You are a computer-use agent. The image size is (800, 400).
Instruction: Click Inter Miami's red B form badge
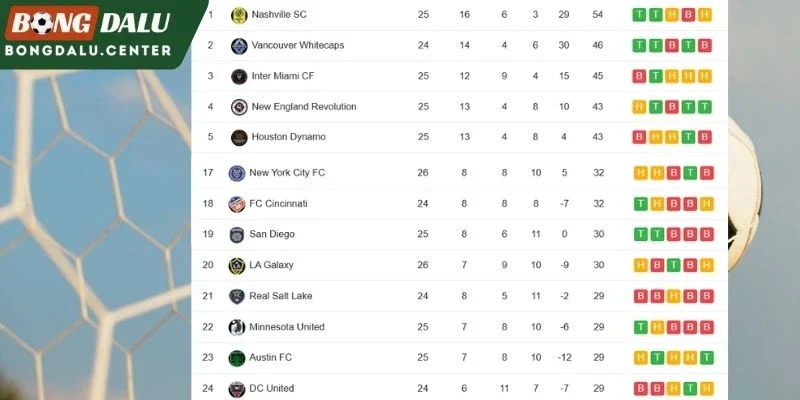coord(639,76)
